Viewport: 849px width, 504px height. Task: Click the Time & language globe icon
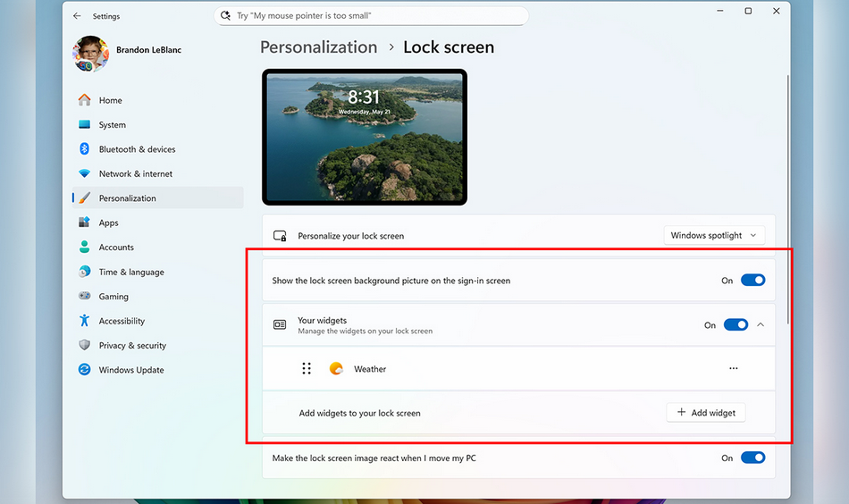(85, 272)
